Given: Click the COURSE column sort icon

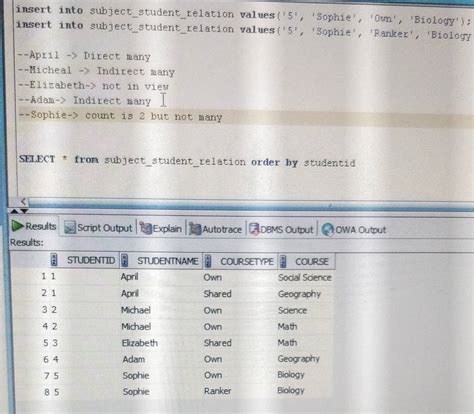Looking at the screenshot, I should pos(283,261).
